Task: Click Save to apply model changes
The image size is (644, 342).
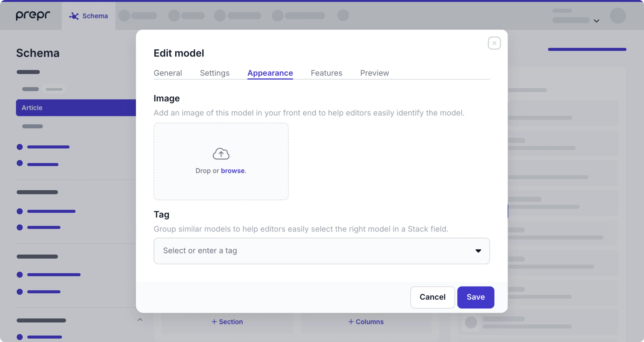Action: [x=476, y=297]
